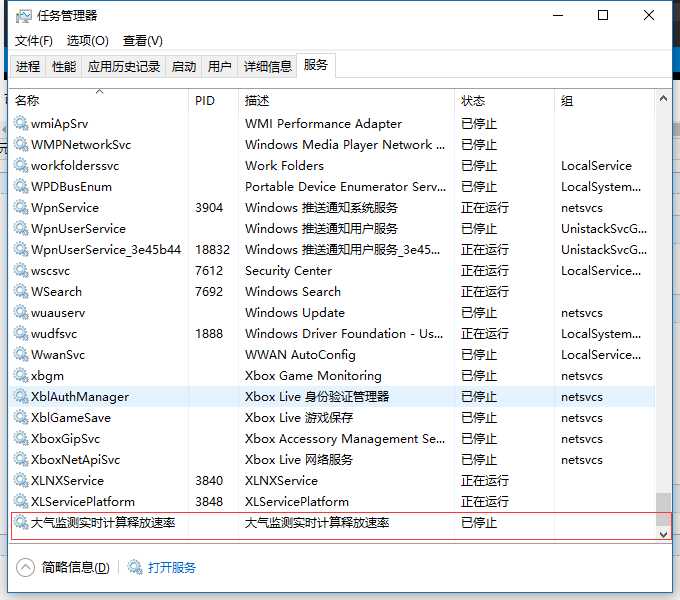Click the gear icon beside XblGameSave
The height and width of the screenshot is (600, 680).
point(21,417)
